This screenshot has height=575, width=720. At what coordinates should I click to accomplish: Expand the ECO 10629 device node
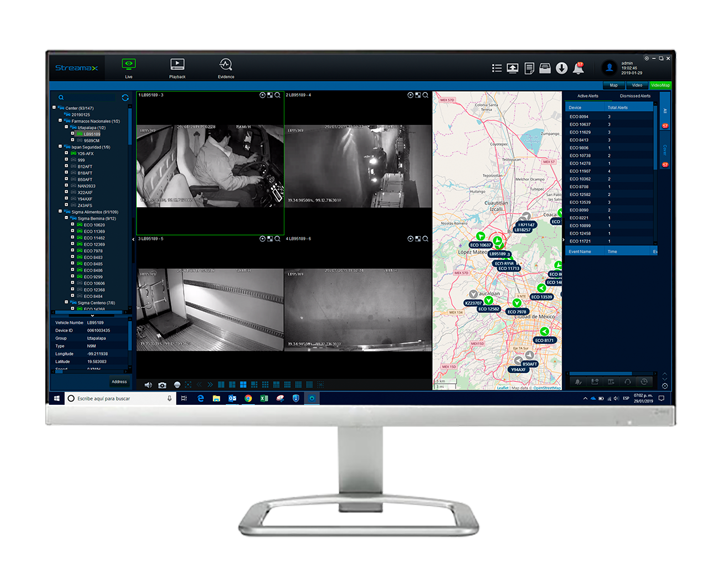click(x=73, y=225)
